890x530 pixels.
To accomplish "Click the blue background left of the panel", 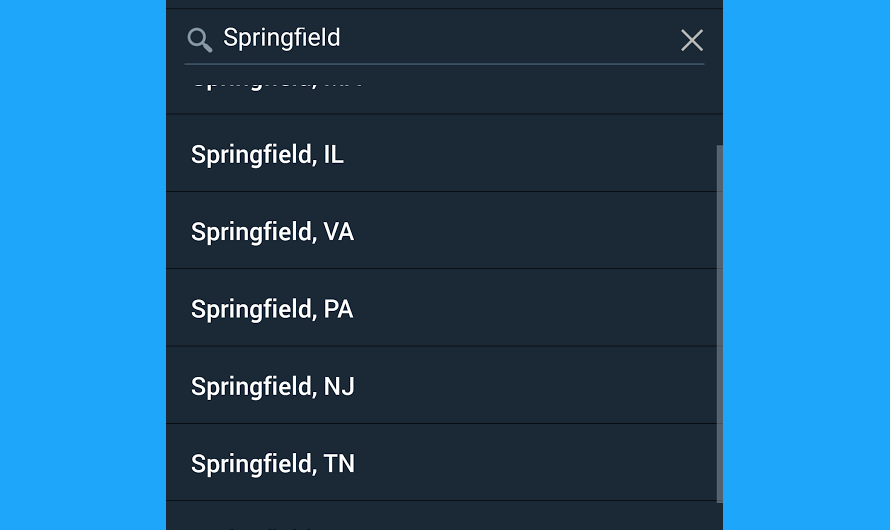I will pyautogui.click(x=83, y=265).
